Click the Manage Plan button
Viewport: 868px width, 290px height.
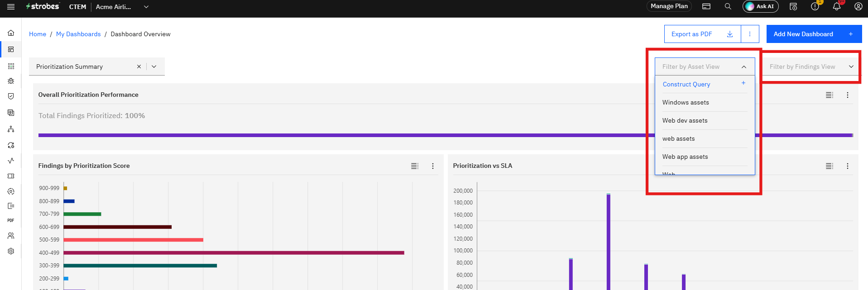pos(669,6)
